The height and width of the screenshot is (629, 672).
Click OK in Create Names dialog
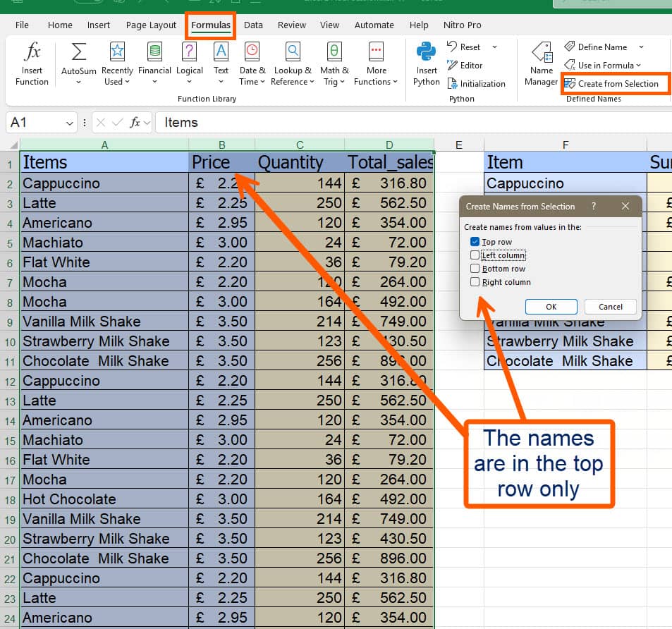point(551,307)
